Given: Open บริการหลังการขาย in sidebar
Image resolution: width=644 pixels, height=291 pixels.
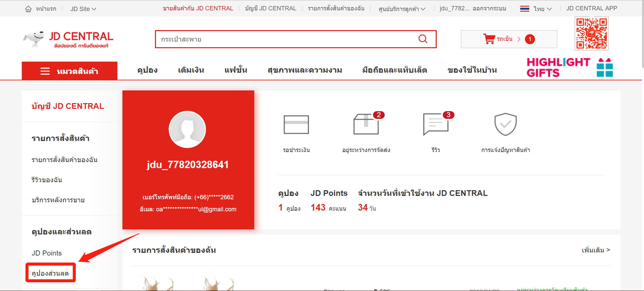Looking at the screenshot, I should (x=58, y=200).
